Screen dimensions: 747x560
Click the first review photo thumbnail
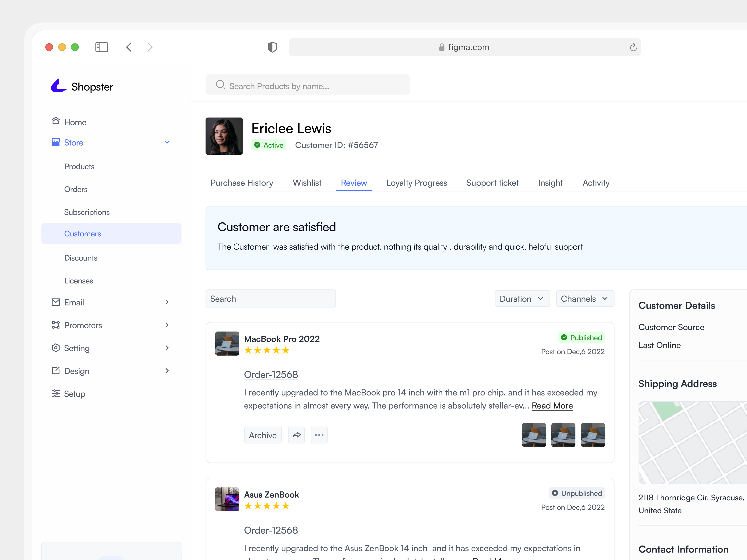coord(534,435)
